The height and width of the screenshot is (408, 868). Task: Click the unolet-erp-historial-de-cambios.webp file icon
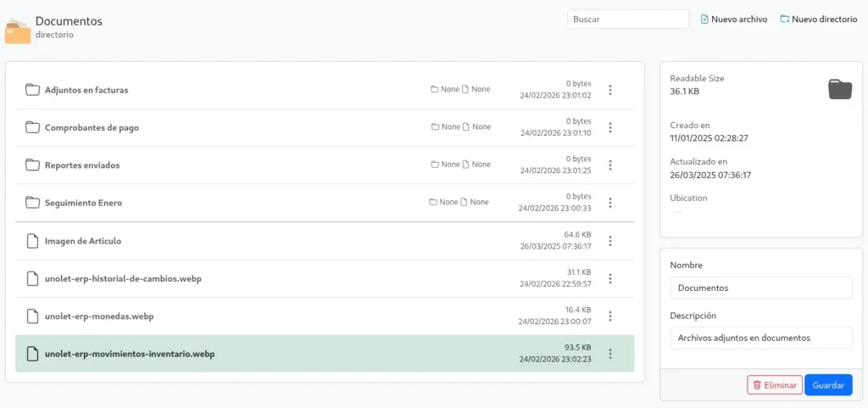33,278
